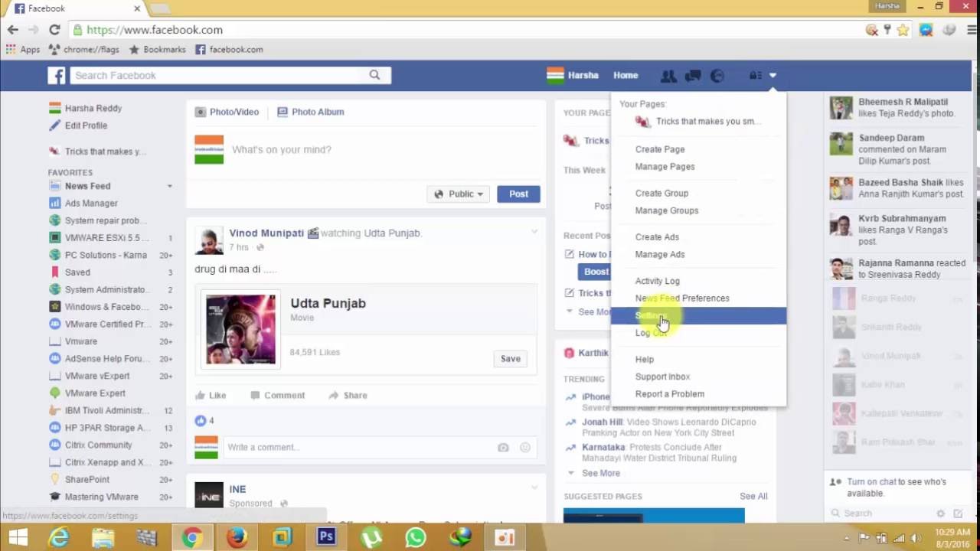The image size is (980, 551).
Task: Click the camera icon in comment box
Action: [503, 448]
